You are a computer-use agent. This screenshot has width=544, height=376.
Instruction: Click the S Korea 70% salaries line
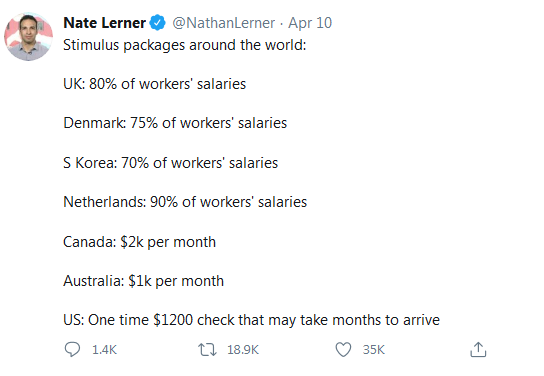(170, 163)
